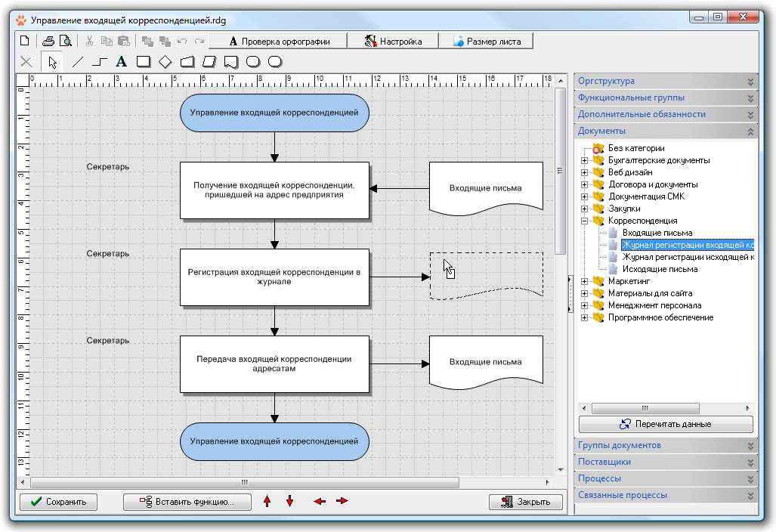Select the pointer selection tool

coord(52,62)
